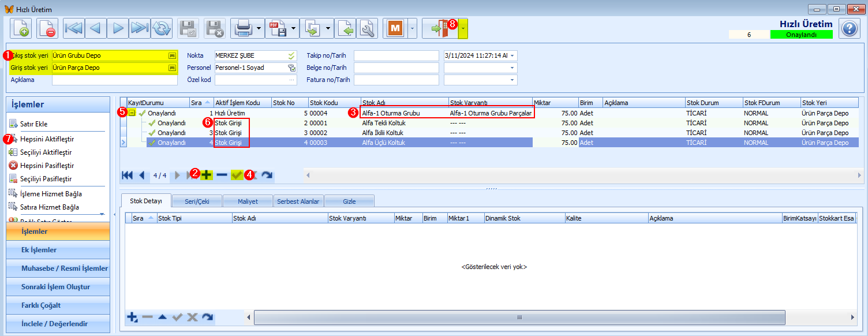Go to previous row in grid navigator

click(142, 175)
